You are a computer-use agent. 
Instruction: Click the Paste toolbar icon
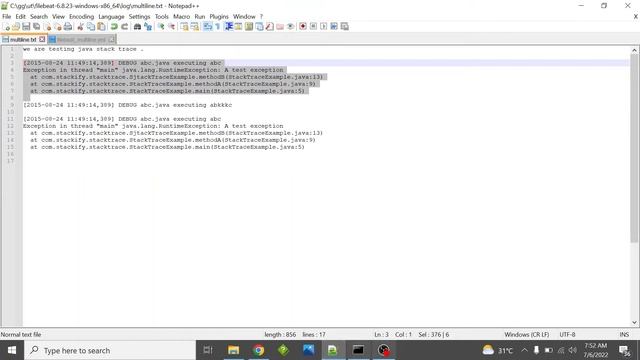pos(101,27)
